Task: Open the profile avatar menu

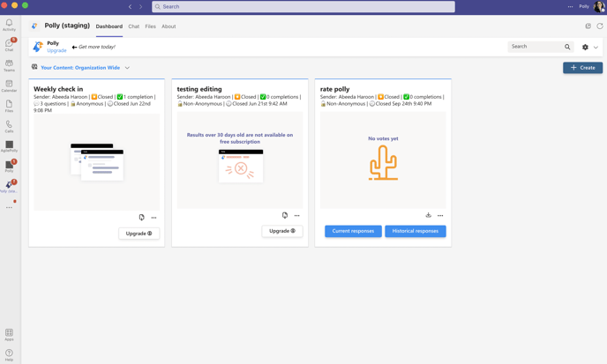Action: (x=599, y=6)
